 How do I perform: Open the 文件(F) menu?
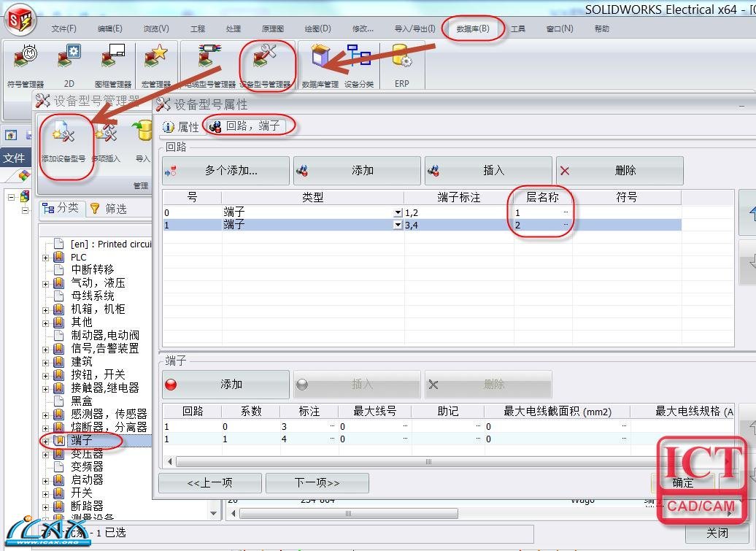(63, 29)
